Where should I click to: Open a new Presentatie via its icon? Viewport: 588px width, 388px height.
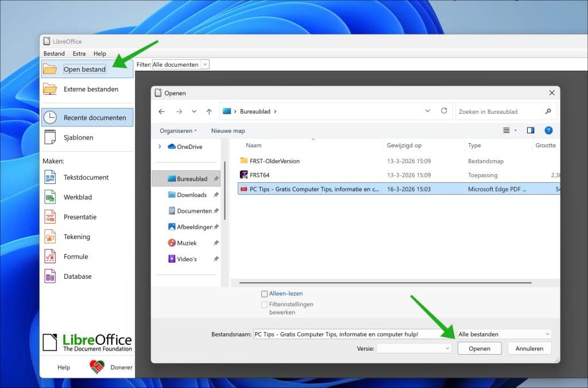point(51,217)
